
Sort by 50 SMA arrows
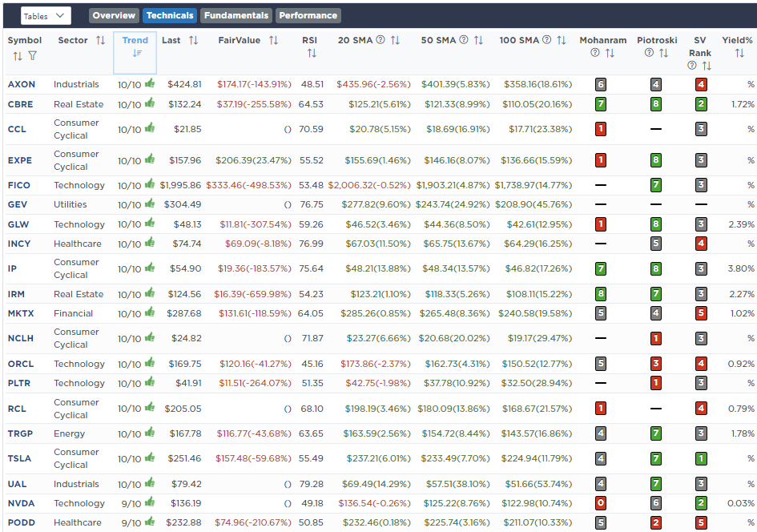pyautogui.click(x=478, y=40)
